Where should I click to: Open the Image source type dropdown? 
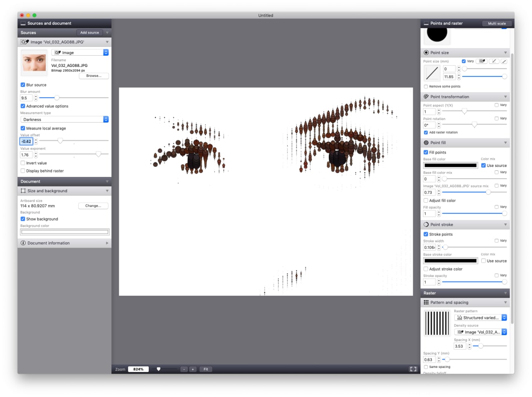click(80, 52)
